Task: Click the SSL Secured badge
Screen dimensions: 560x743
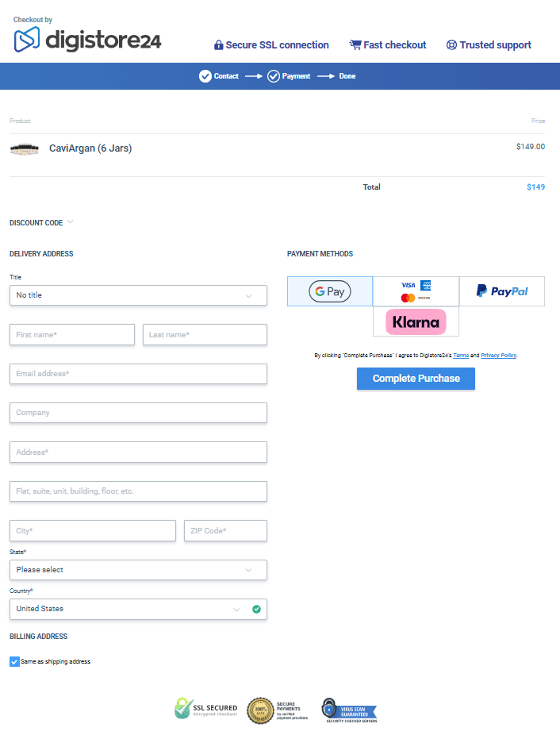Action: 205,709
